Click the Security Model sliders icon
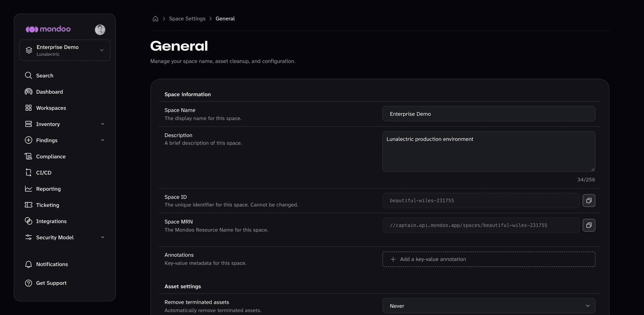The width and height of the screenshot is (644, 315). [x=28, y=237]
